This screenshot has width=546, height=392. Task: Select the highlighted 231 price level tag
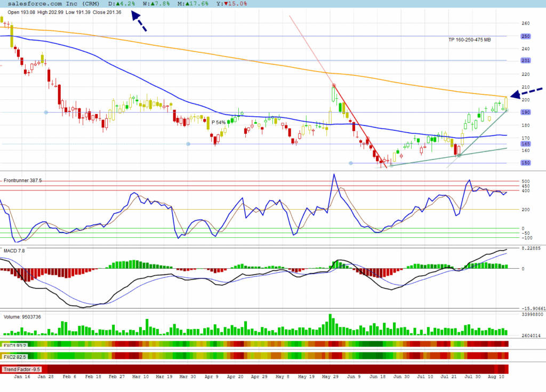coord(525,60)
